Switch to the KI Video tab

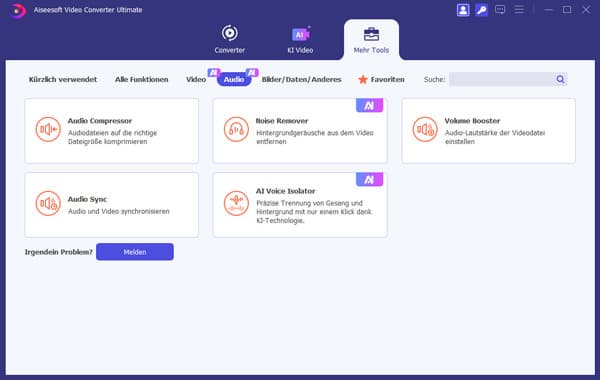tap(300, 39)
